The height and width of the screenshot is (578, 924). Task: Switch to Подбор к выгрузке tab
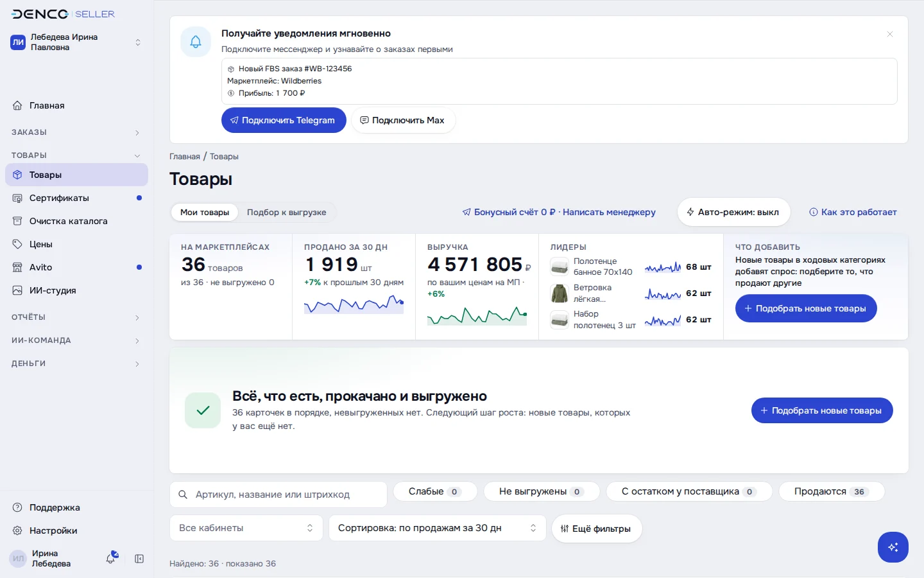pos(287,213)
